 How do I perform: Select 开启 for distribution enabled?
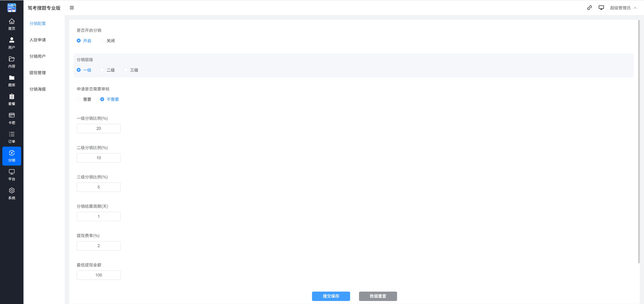pos(84,41)
